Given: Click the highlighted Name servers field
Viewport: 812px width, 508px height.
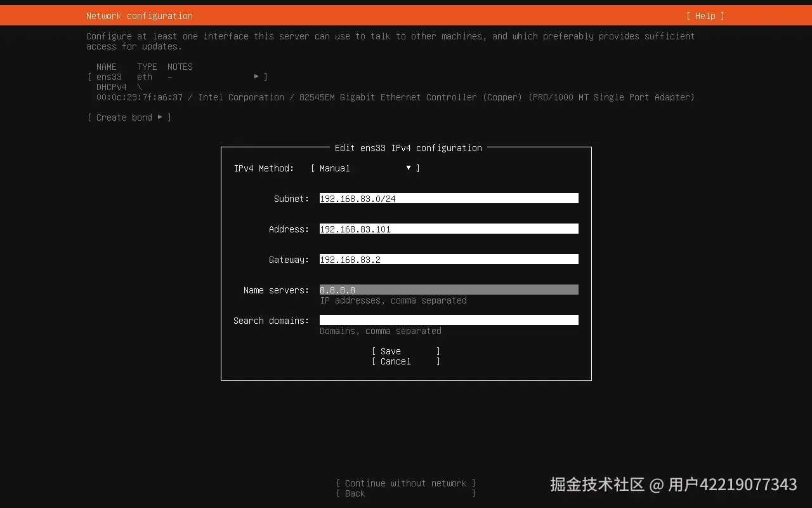Looking at the screenshot, I should point(449,290).
